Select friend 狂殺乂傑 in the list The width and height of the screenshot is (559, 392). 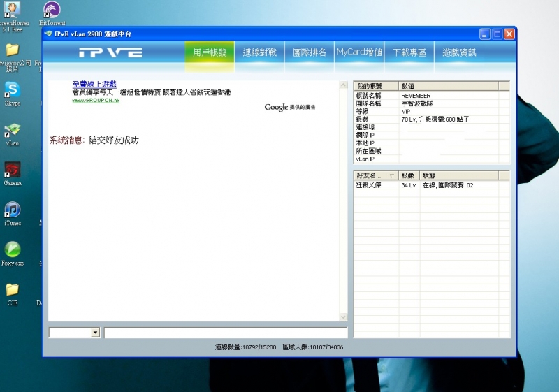pyautogui.click(x=369, y=185)
